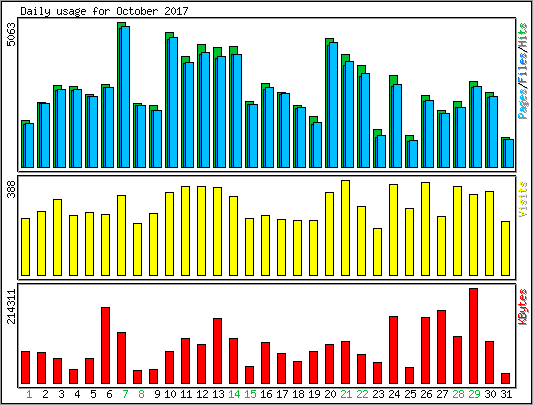Click green day label 21 on the x-axis
This screenshot has width=533, height=405.
point(346,394)
